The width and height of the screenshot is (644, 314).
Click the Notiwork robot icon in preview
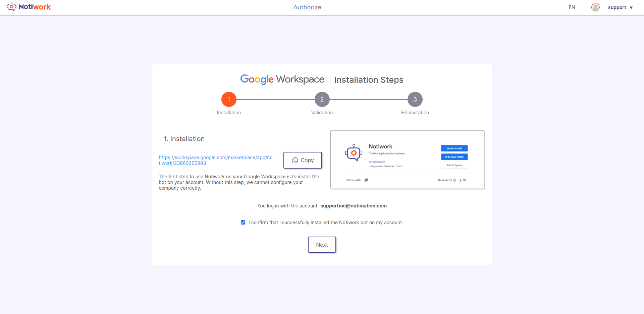pos(354,153)
